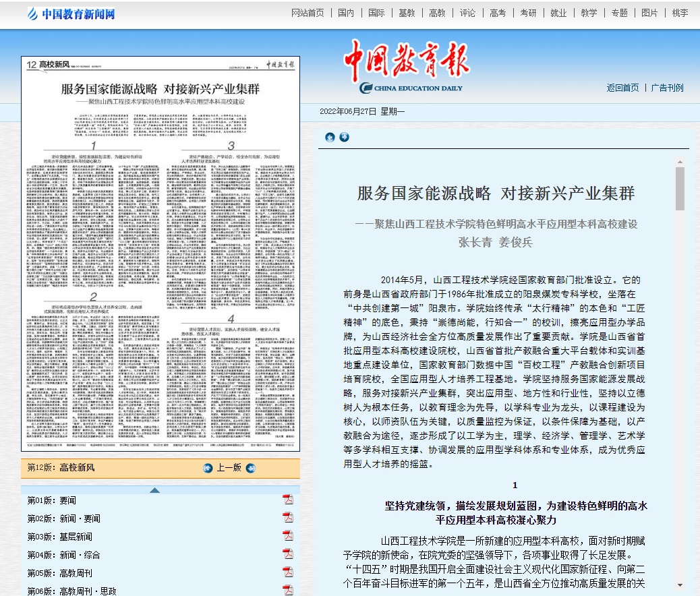The width and height of the screenshot is (700, 596).
Task: Open PDF for 第01版 要闻
Action: click(x=288, y=500)
